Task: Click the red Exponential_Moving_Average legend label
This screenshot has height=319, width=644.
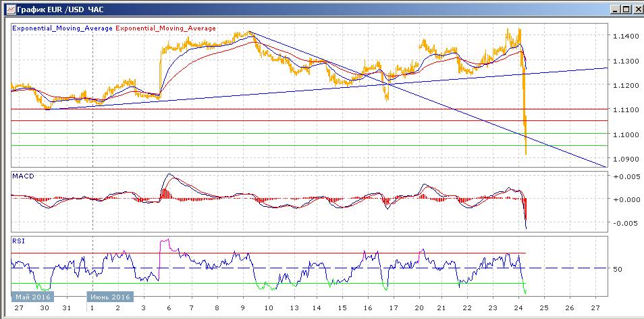Action: (167, 28)
